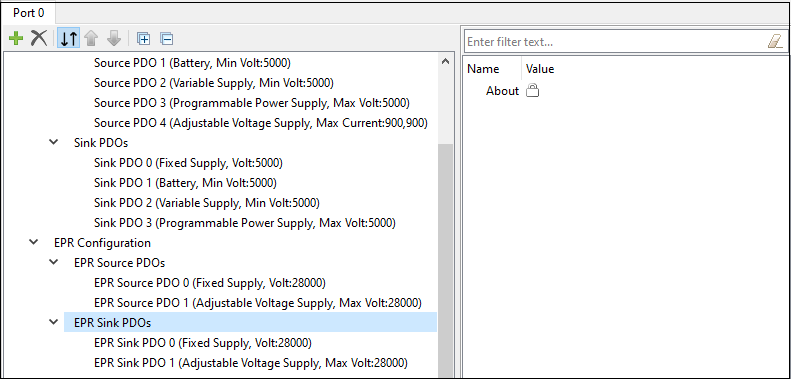791x379 pixels.
Task: Click the eraser clear filter icon
Action: tap(775, 41)
